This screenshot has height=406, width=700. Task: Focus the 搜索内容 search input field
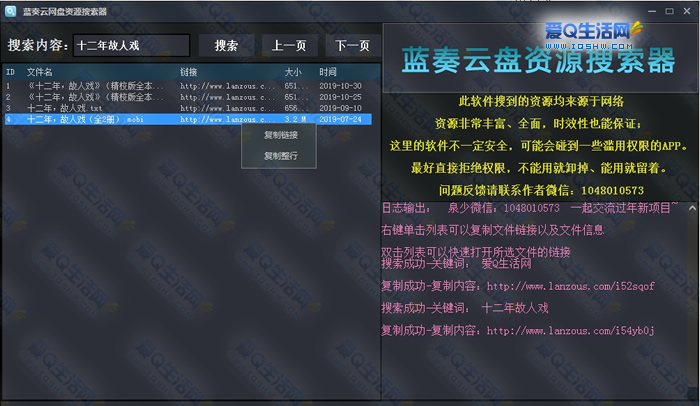[132, 45]
